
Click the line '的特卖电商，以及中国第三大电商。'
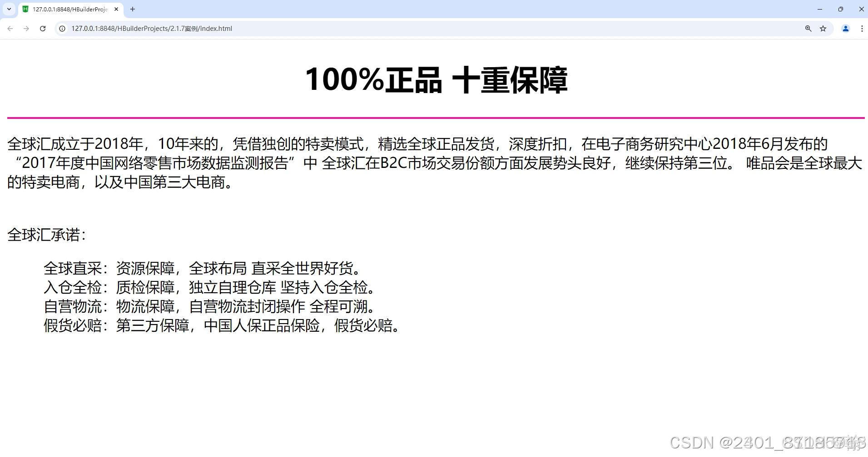coord(120,182)
